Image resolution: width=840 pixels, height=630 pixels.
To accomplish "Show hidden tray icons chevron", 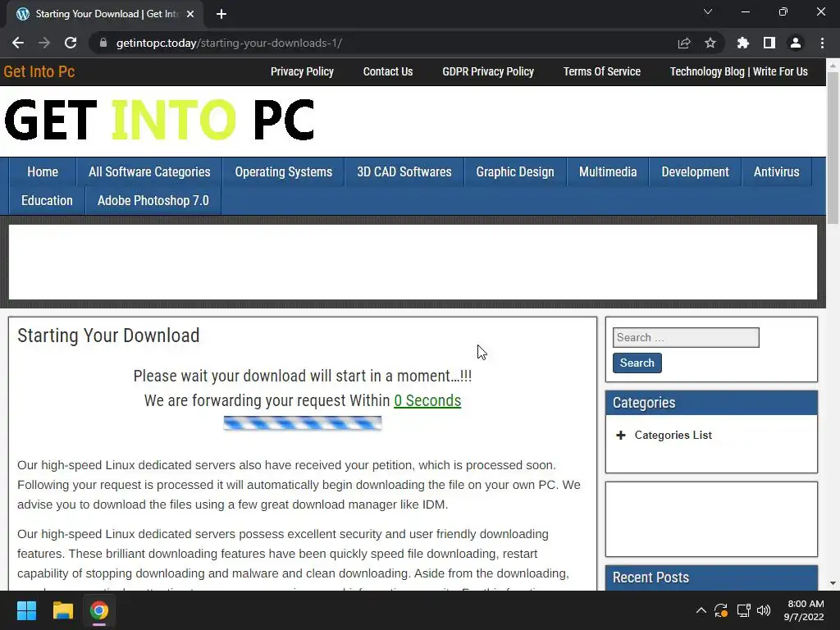I will pyautogui.click(x=701, y=610).
